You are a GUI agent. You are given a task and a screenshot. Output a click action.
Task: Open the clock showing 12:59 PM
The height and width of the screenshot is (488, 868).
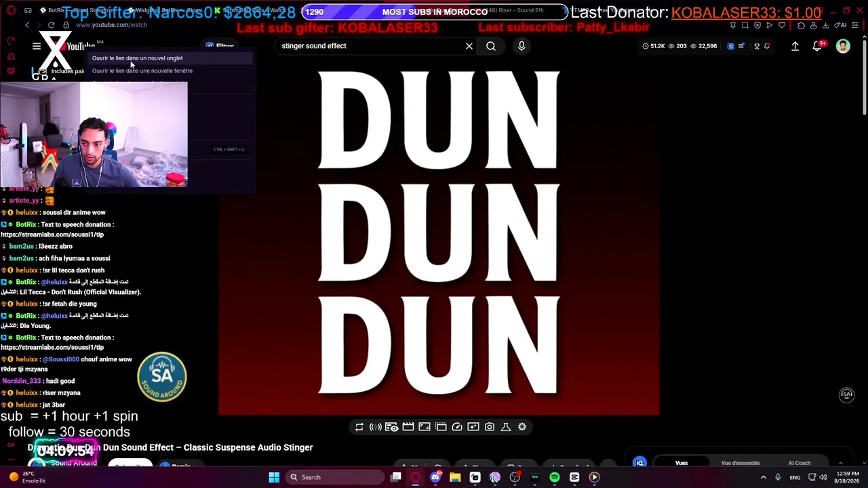[x=848, y=477]
